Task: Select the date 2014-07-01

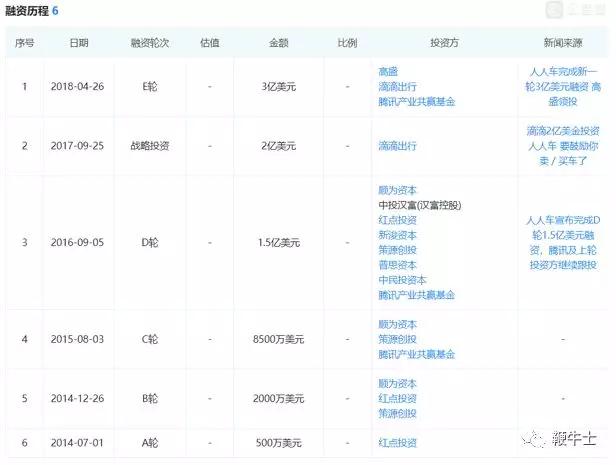Action: point(77,443)
